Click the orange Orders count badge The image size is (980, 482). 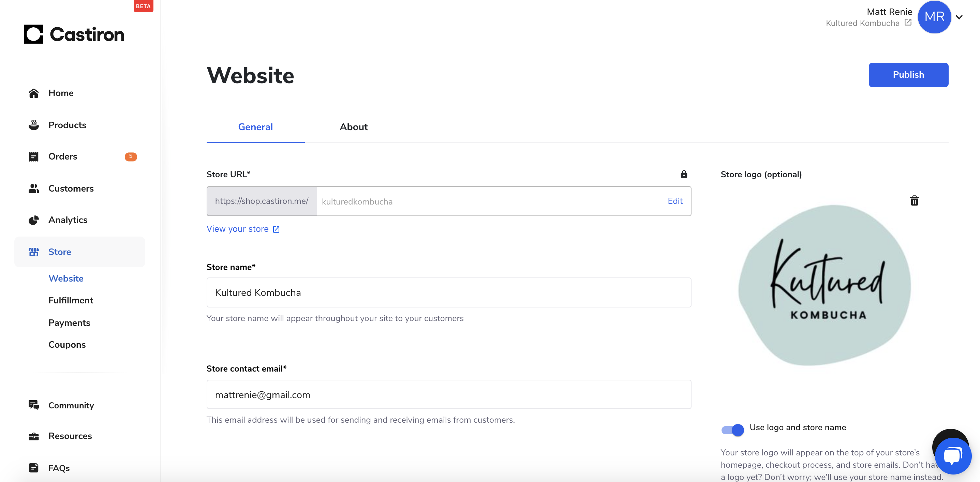131,156
